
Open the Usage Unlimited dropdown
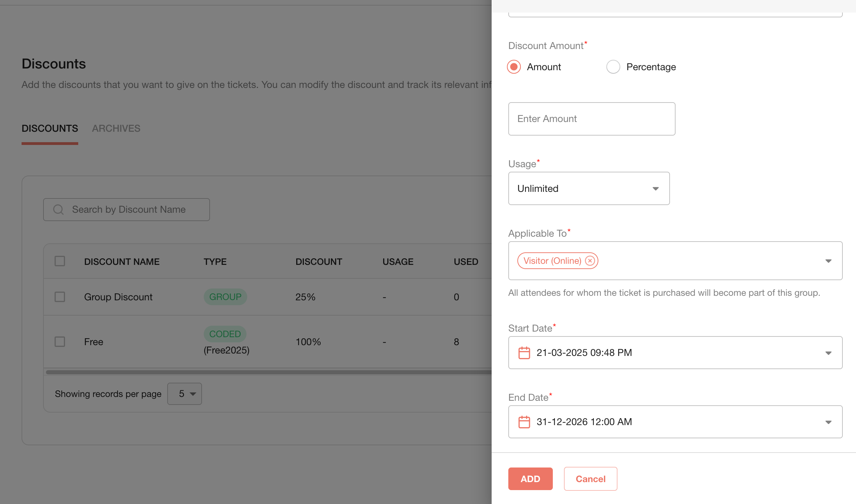tap(589, 188)
